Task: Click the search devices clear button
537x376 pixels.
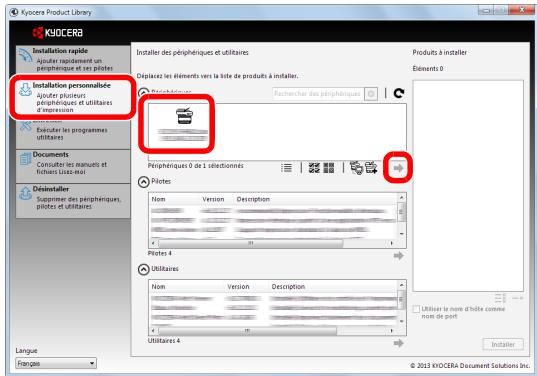Action: pyautogui.click(x=371, y=93)
